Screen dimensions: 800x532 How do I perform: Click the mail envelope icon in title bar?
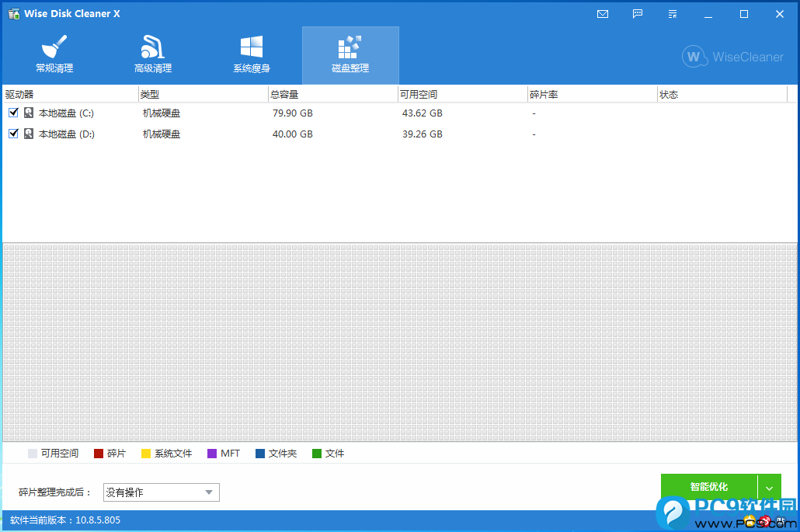tap(603, 14)
